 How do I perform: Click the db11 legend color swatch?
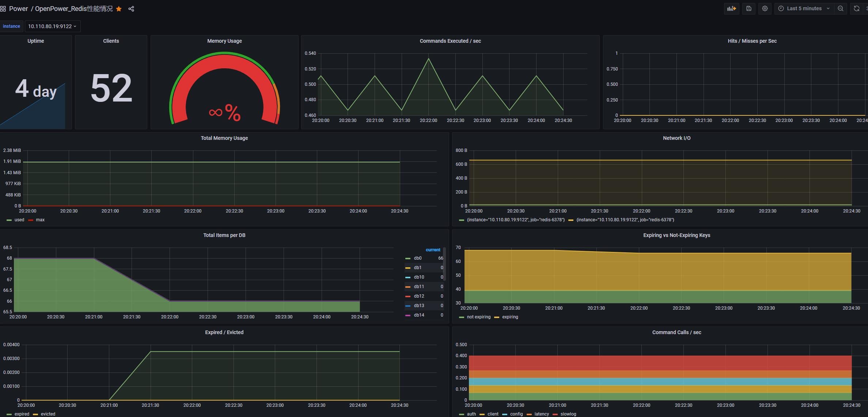click(x=408, y=287)
